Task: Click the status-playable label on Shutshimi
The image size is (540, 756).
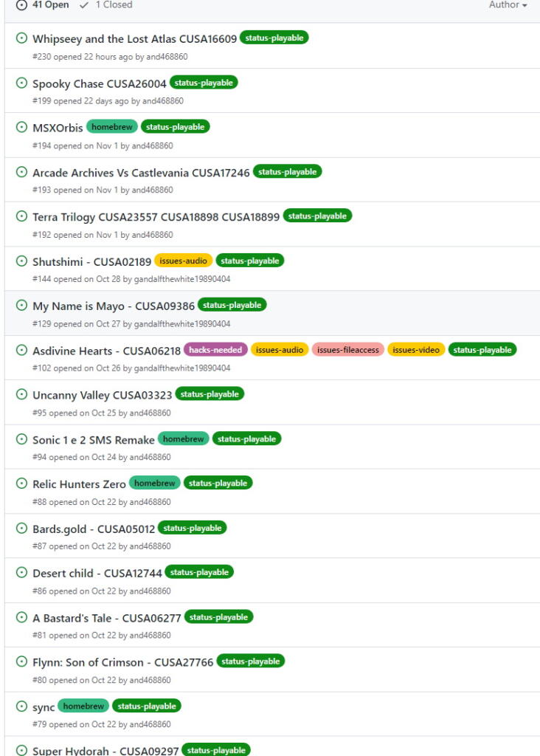Action: point(249,261)
